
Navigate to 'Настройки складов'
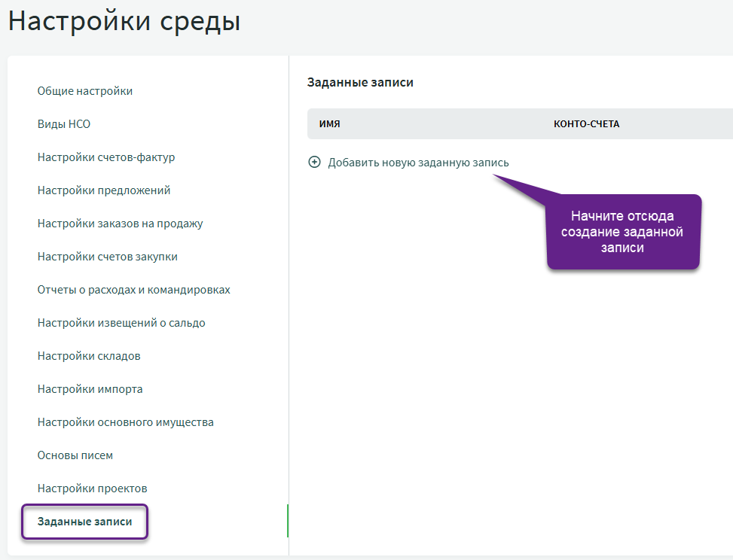[89, 356]
